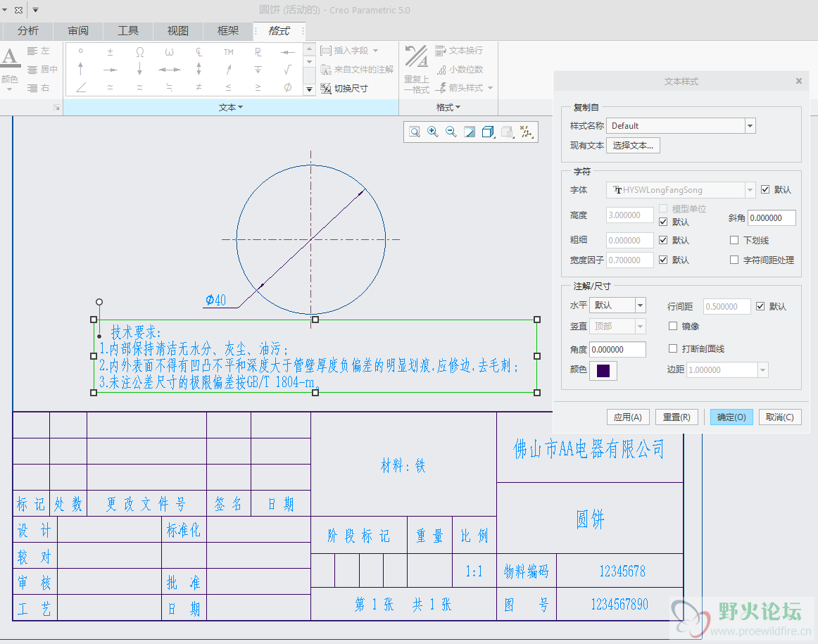Viewport: 818px width, 644px height.
Task: Enable the Underline checkbox
Action: click(x=734, y=240)
